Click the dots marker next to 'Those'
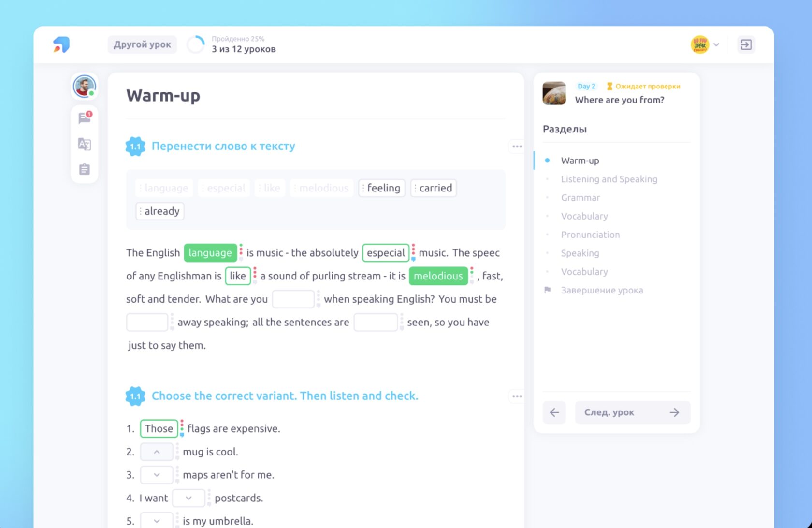The height and width of the screenshot is (528, 812). [182, 428]
